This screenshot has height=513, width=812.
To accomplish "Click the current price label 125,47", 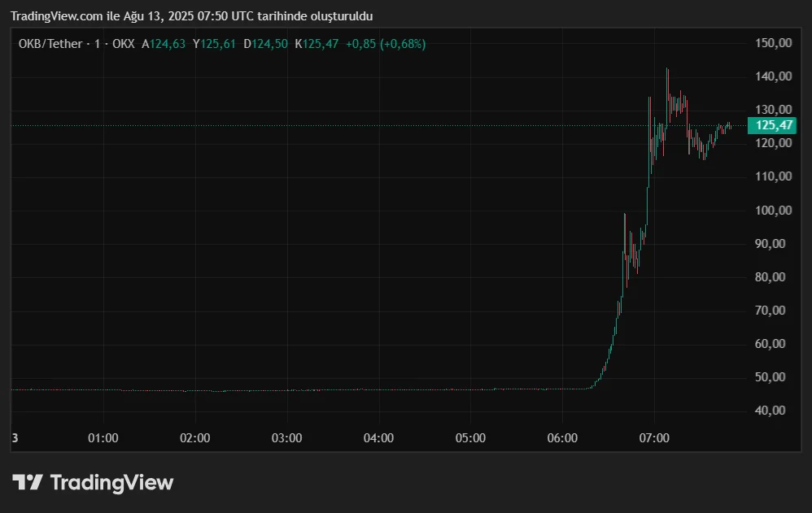I will tap(772, 125).
